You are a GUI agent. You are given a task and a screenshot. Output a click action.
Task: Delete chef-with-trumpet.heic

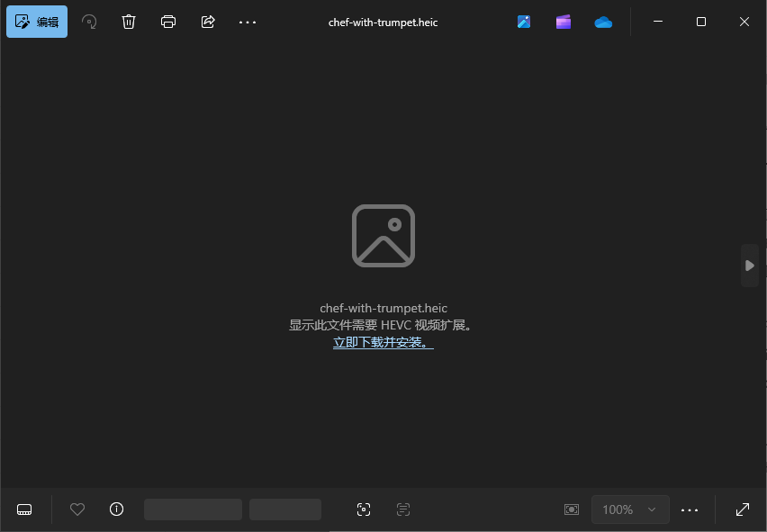(x=129, y=22)
